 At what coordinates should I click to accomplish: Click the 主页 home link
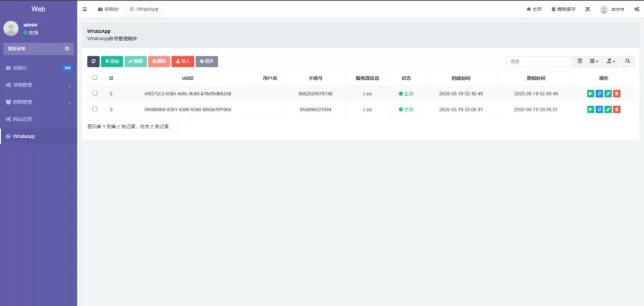534,9
